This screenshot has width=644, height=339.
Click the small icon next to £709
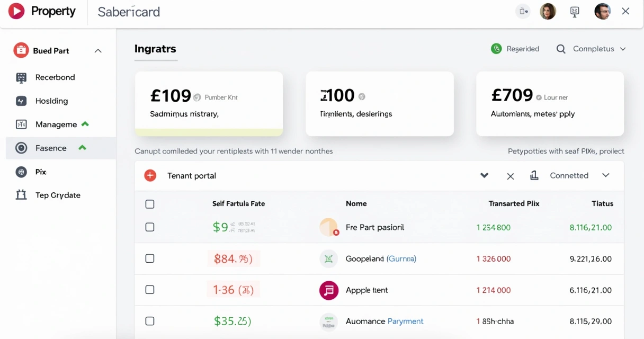(539, 97)
